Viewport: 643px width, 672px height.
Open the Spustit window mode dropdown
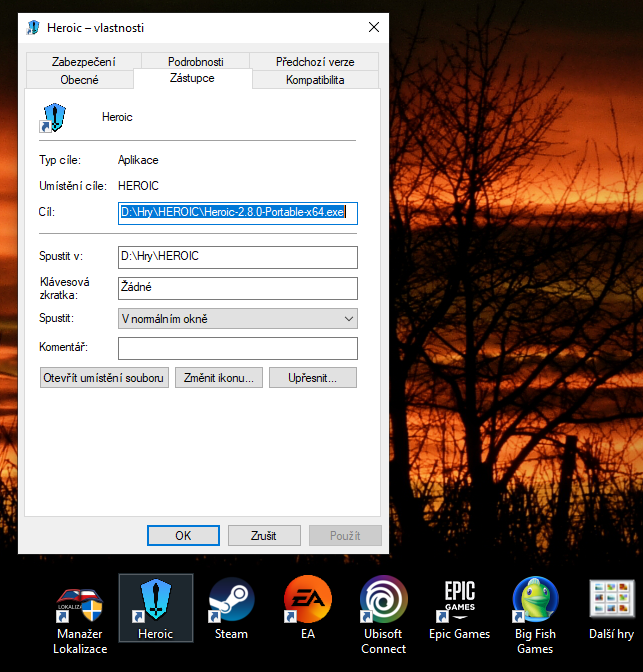(237, 318)
